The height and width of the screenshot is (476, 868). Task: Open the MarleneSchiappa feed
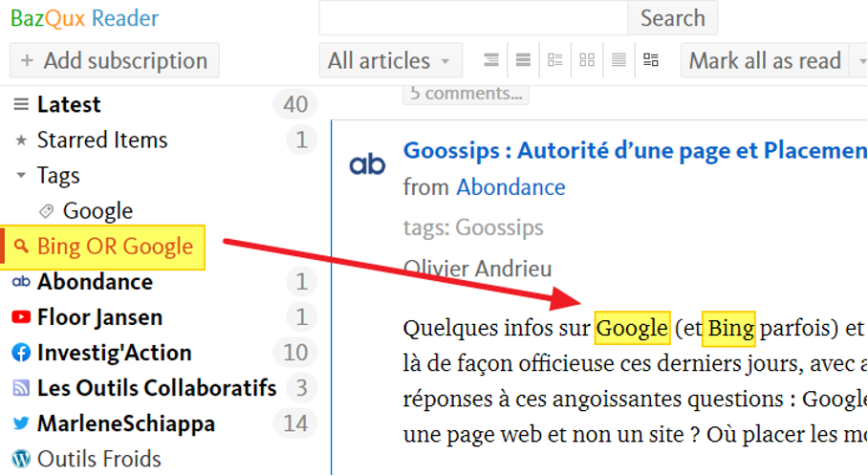[x=125, y=423]
